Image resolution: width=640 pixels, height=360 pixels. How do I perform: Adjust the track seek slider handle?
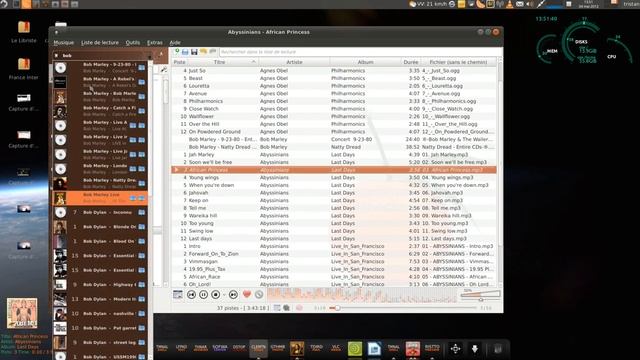point(337,308)
